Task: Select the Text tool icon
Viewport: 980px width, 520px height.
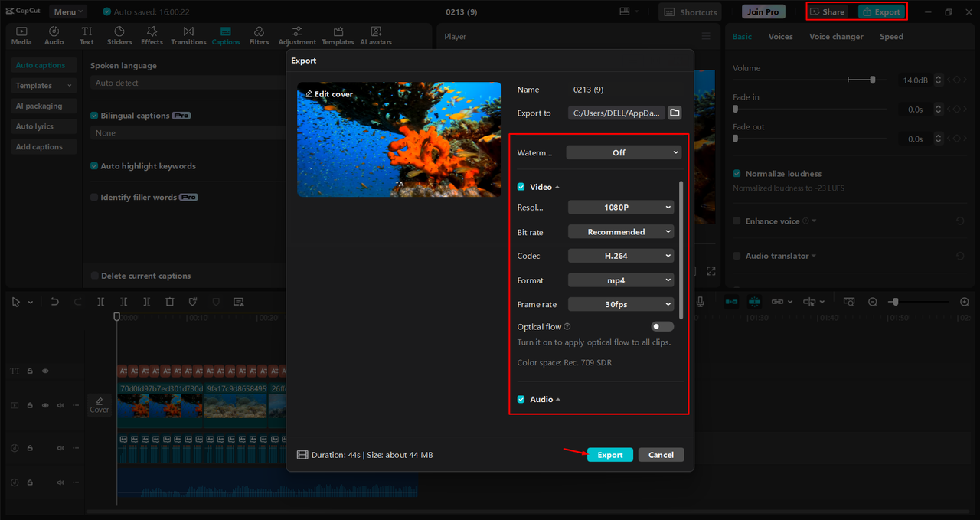Action: [87, 35]
